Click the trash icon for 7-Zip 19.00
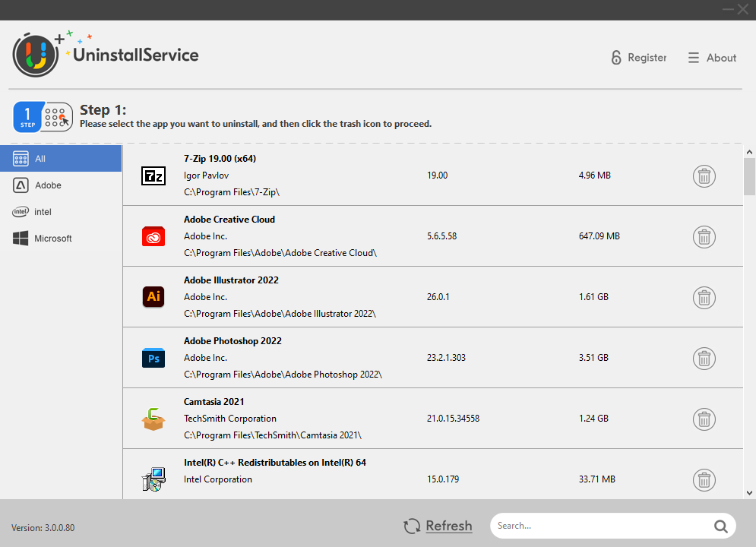The image size is (756, 547). coord(704,176)
